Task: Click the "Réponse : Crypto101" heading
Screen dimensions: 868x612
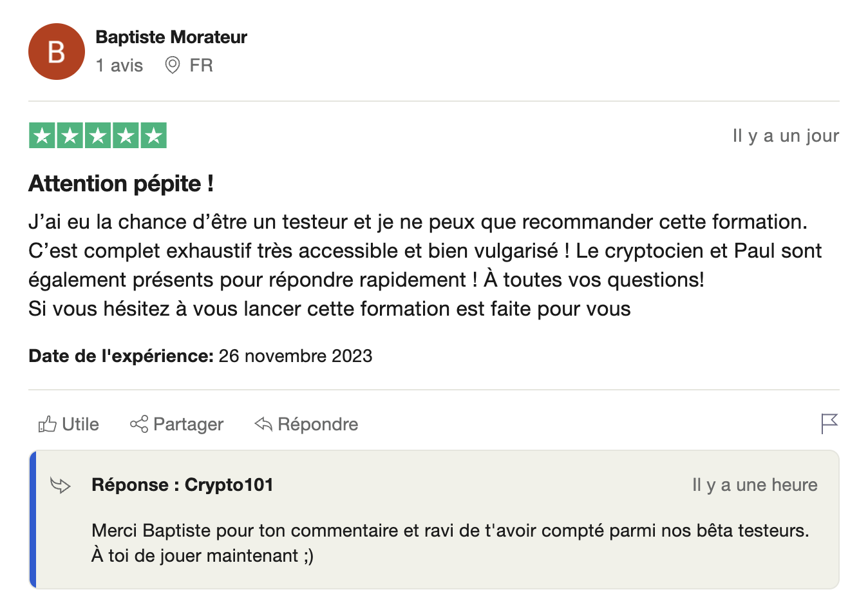Action: [182, 485]
